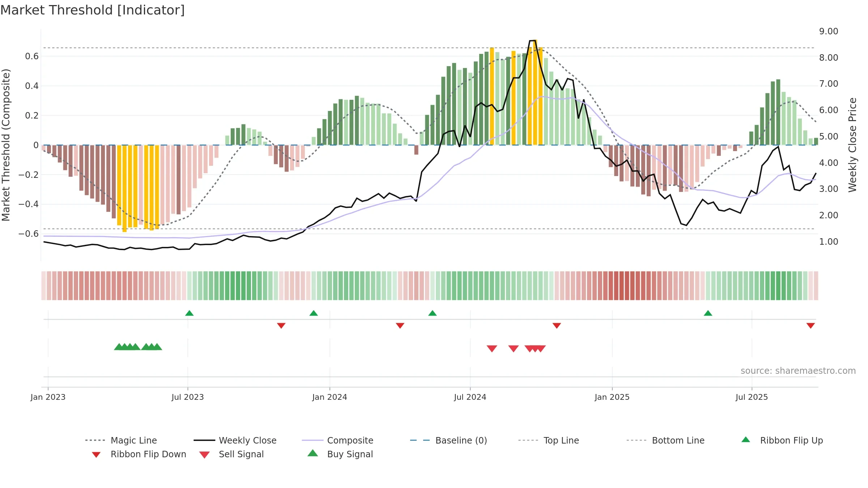Click the ribbon flip down marker in spring 2024
Image resolution: width=868 pixels, height=488 pixels.
point(400,326)
